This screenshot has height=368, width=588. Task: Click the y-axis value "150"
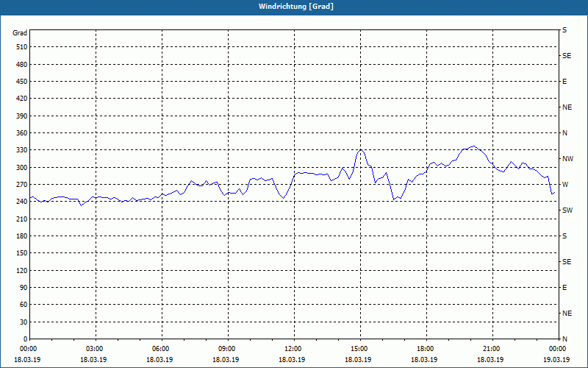(22, 253)
